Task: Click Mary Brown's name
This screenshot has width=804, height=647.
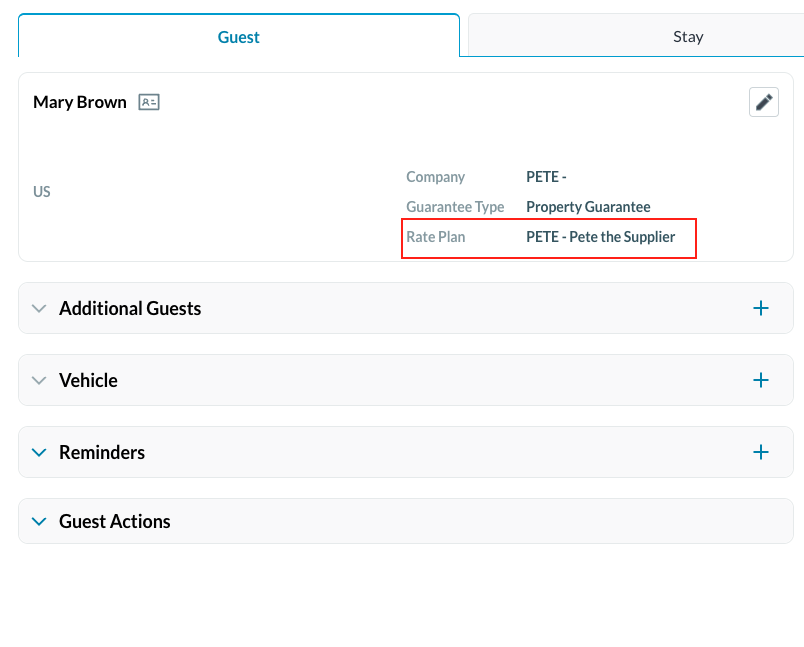Action: click(79, 101)
